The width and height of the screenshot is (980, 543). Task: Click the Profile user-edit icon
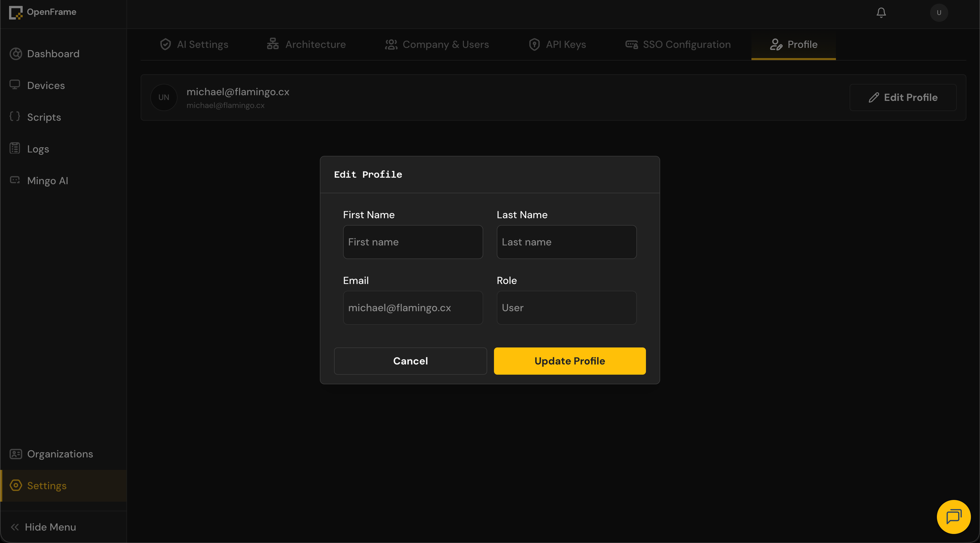pyautogui.click(x=776, y=44)
